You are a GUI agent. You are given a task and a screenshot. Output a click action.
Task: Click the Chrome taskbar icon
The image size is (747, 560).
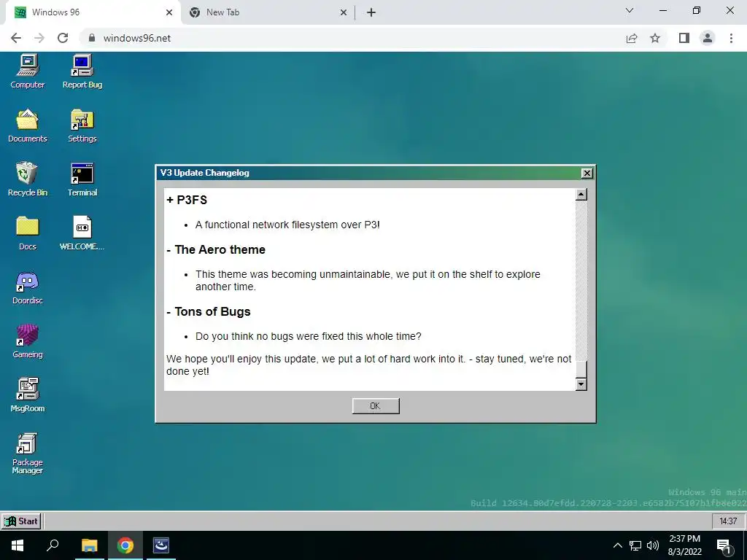[125, 545]
